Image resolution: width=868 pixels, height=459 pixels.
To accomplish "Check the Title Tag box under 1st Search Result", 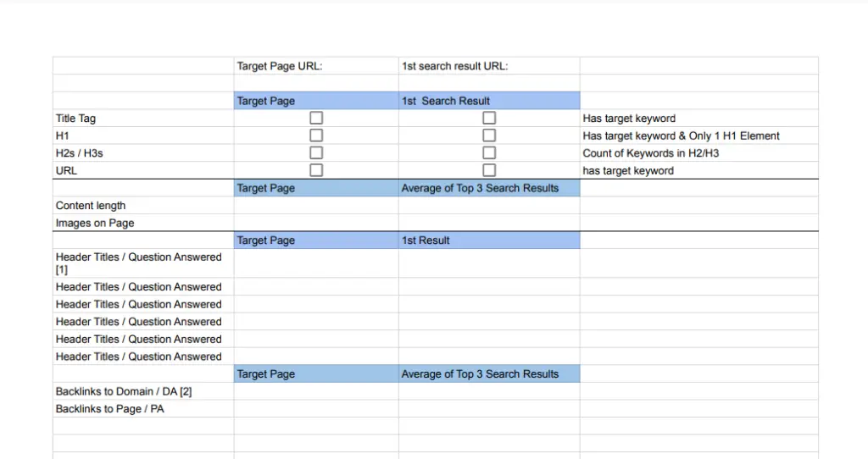I will click(x=489, y=118).
